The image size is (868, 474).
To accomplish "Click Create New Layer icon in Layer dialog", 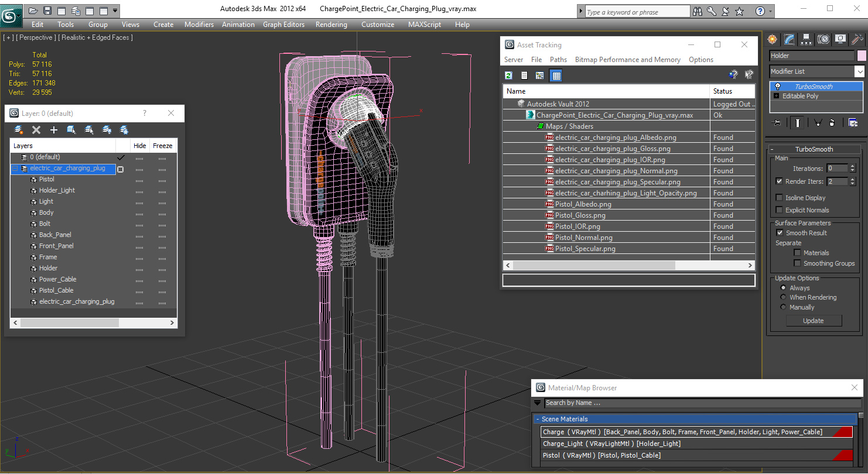I will coord(19,130).
